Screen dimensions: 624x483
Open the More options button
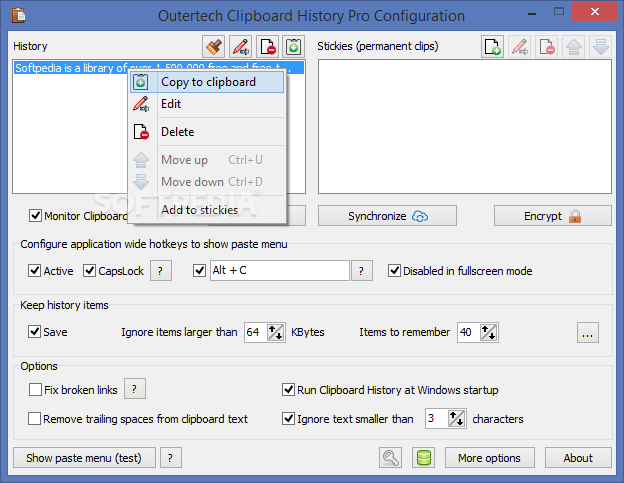(x=489, y=458)
